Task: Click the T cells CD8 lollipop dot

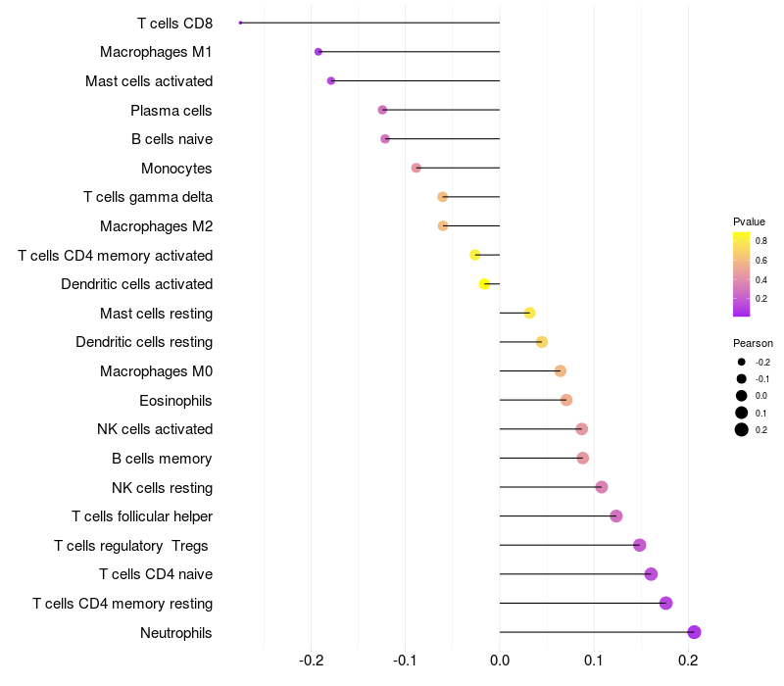Action: click(x=240, y=23)
